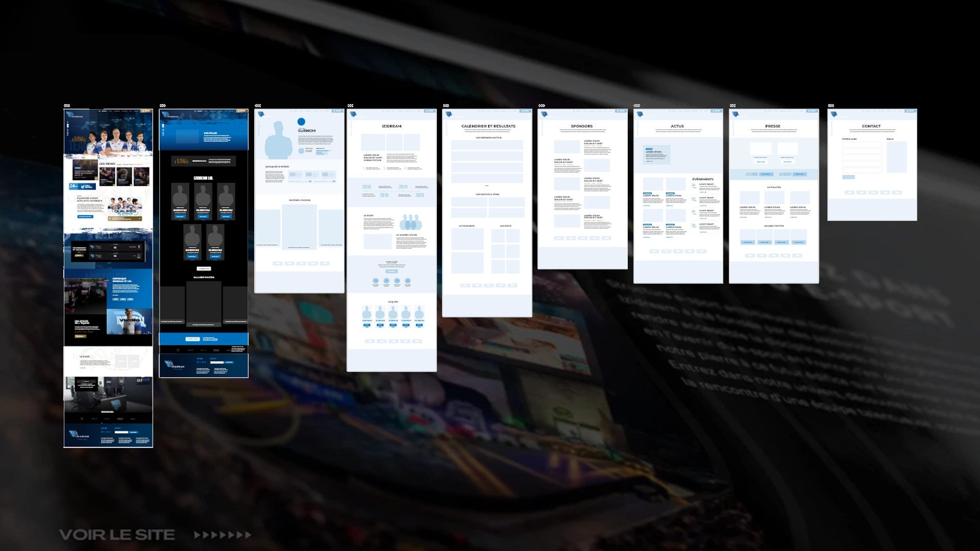Click the small label above the black team mockup
This screenshot has height=551, width=980.
(x=163, y=106)
